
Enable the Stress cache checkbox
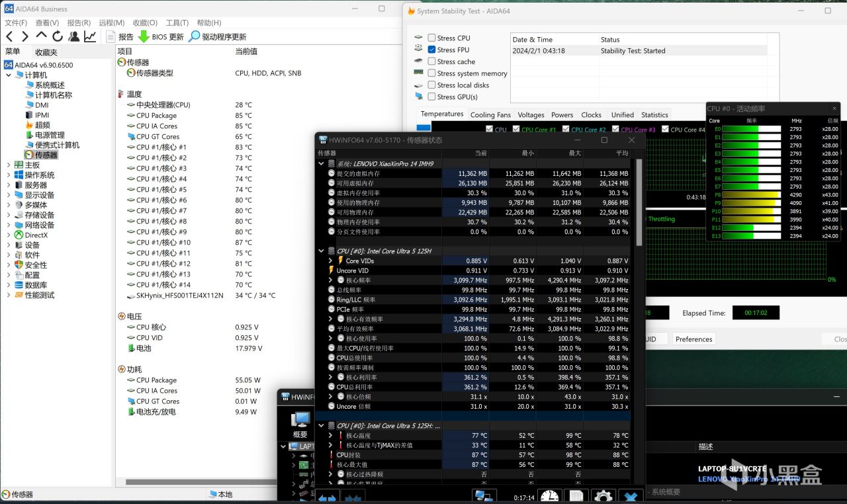(x=431, y=62)
